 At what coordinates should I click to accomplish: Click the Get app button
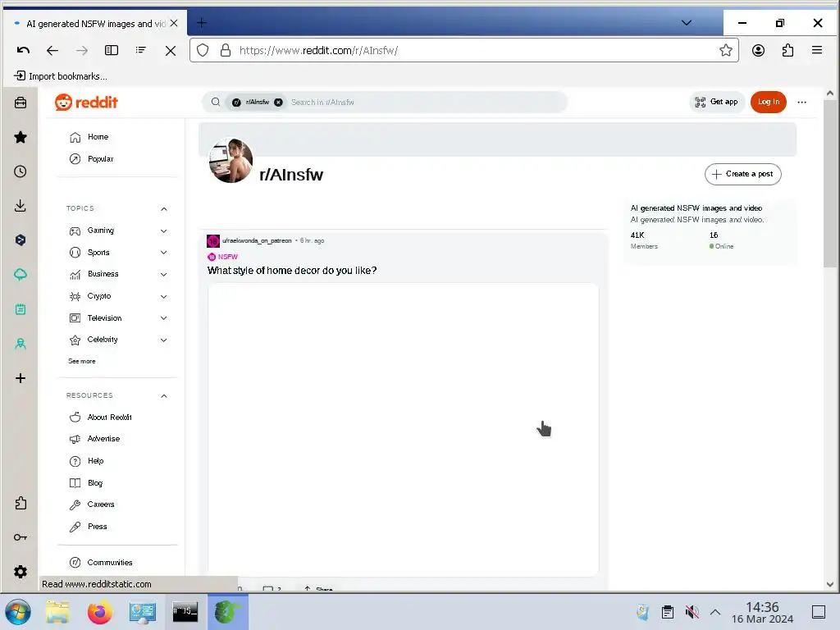tap(717, 102)
